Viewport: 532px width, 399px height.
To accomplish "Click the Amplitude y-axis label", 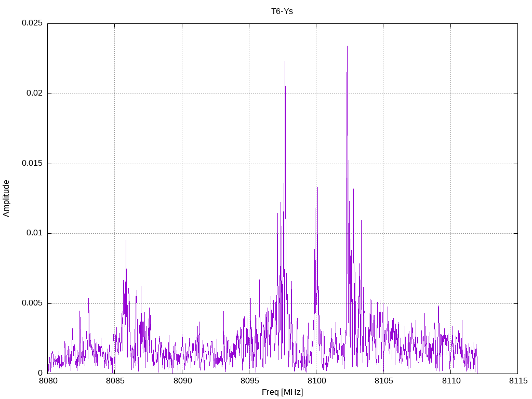I will [7, 198].
